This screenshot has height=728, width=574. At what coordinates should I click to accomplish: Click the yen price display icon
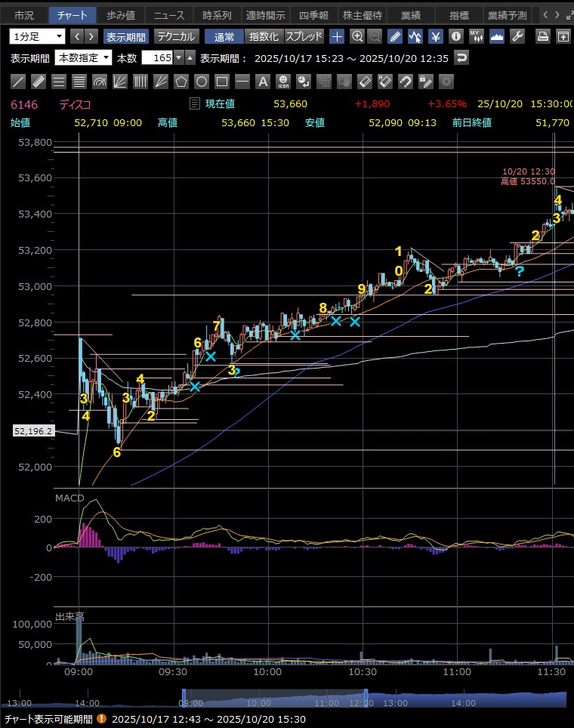(436, 36)
